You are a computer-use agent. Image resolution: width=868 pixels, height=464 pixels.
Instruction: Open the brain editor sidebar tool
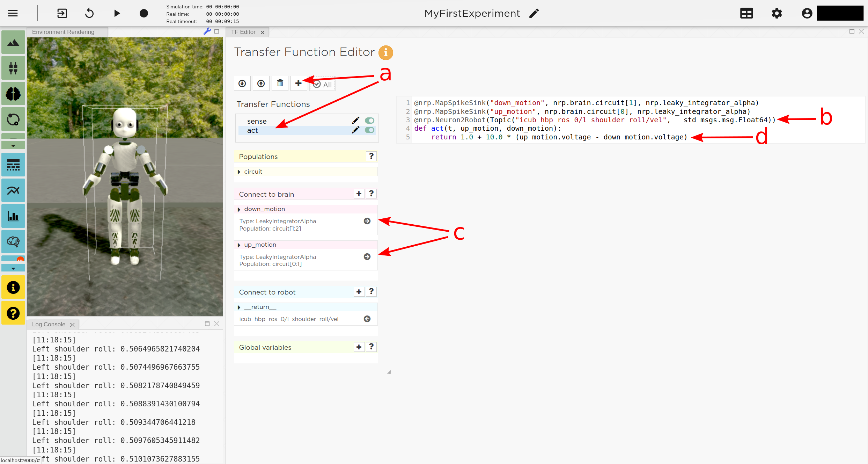coord(13,94)
